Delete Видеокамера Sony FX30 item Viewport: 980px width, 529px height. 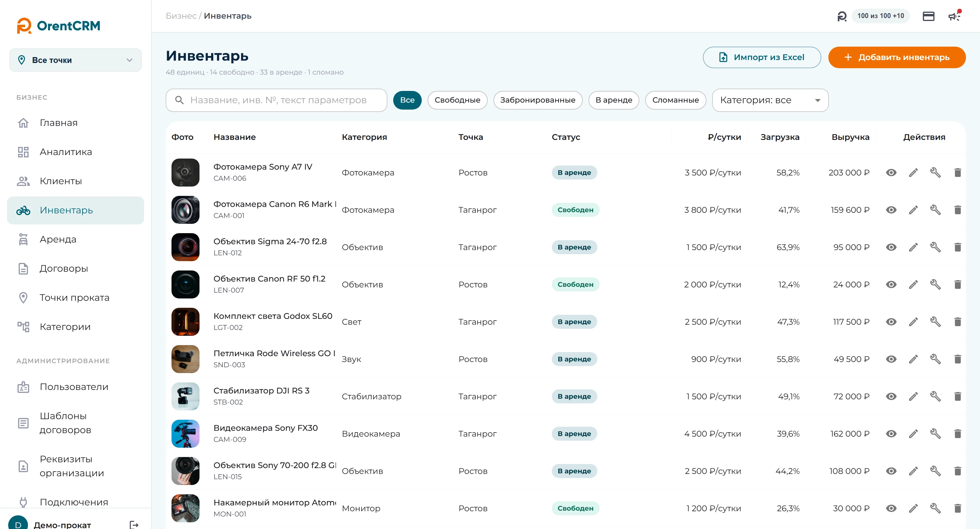958,433
